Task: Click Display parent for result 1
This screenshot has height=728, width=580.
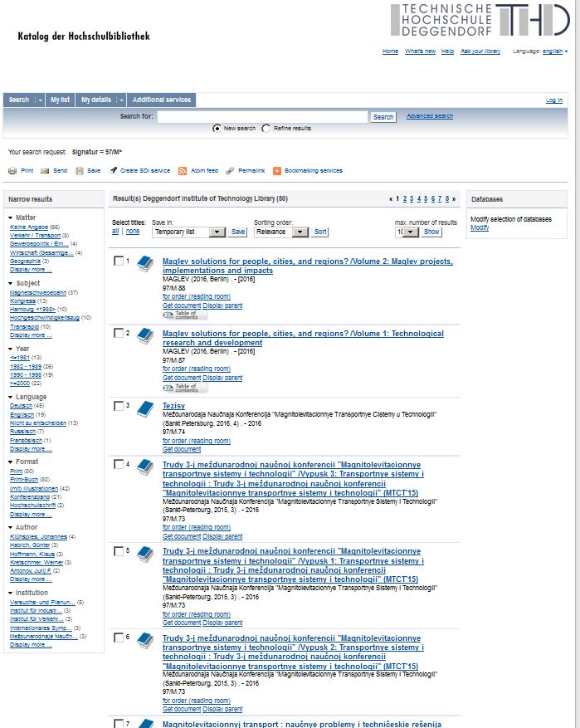Action: [222, 306]
